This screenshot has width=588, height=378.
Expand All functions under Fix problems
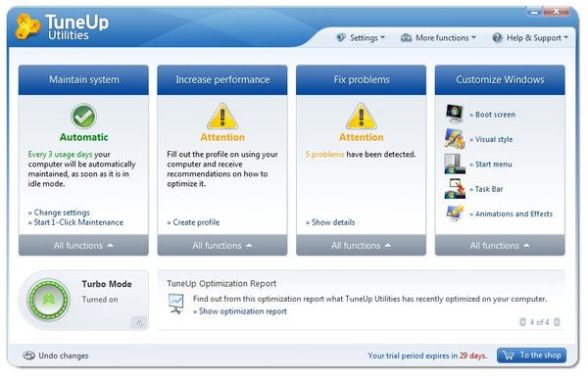[x=361, y=246]
